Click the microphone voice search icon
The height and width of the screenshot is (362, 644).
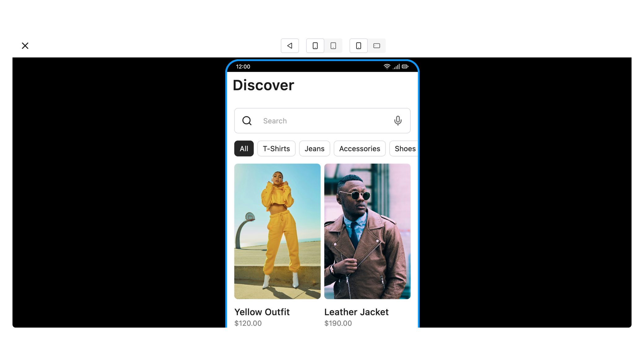(x=398, y=120)
